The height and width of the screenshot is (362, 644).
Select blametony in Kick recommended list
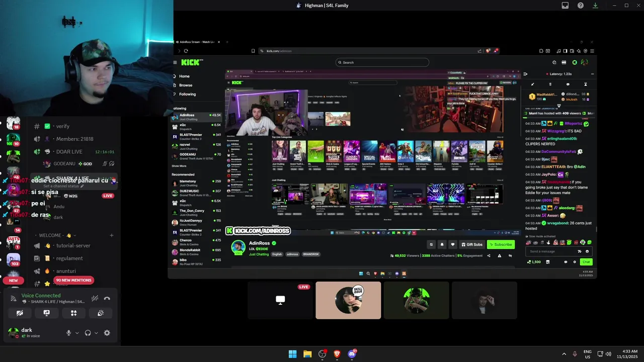pos(197,183)
